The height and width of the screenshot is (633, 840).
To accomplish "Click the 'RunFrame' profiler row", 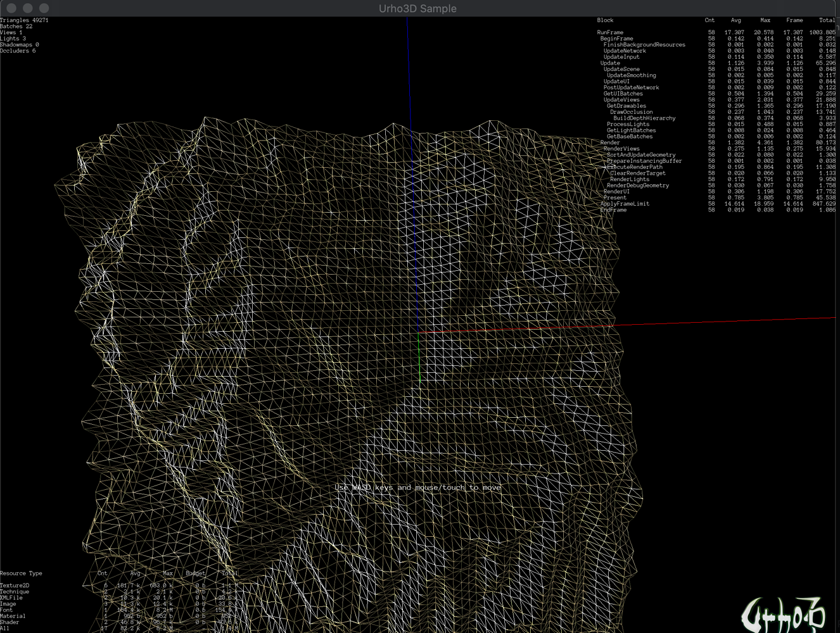I will pyautogui.click(x=716, y=32).
